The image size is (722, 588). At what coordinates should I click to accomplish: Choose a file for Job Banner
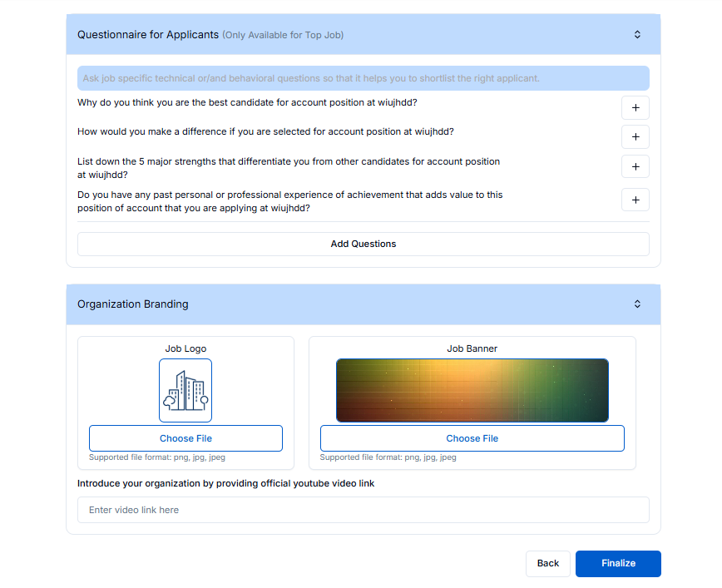[x=472, y=438]
